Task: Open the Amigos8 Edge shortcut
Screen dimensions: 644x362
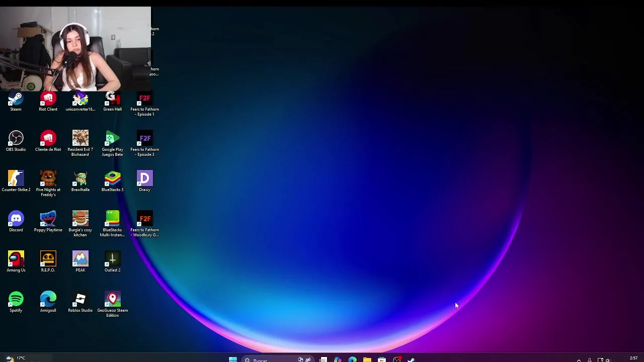Action: point(48,302)
